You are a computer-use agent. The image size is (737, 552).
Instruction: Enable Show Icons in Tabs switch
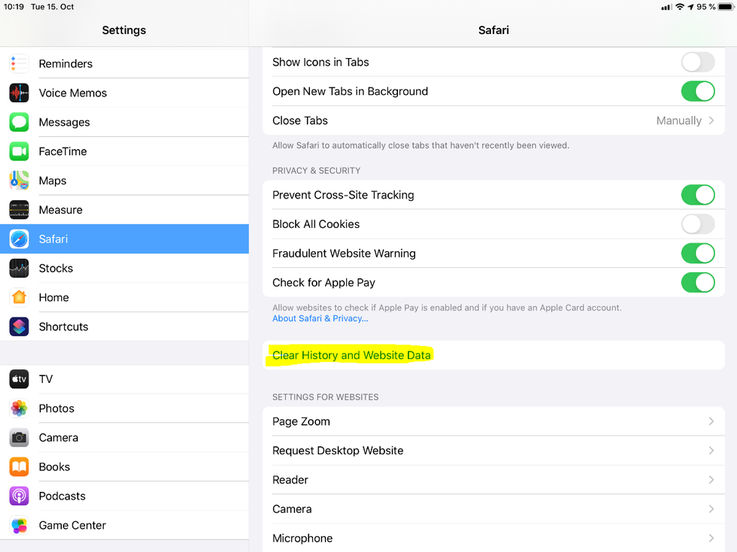point(698,62)
